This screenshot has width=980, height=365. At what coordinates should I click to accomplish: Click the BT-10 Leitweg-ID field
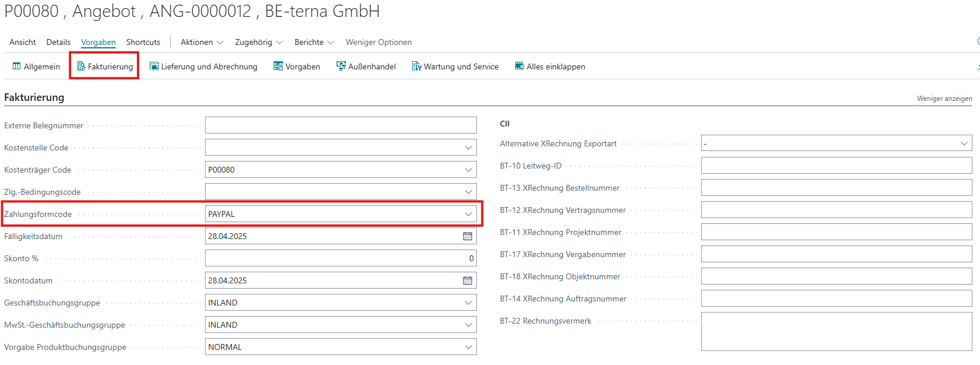(x=836, y=166)
